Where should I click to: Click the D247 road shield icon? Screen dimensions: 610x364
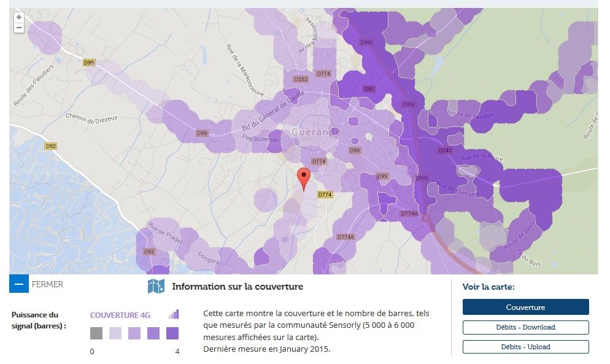pos(446,149)
